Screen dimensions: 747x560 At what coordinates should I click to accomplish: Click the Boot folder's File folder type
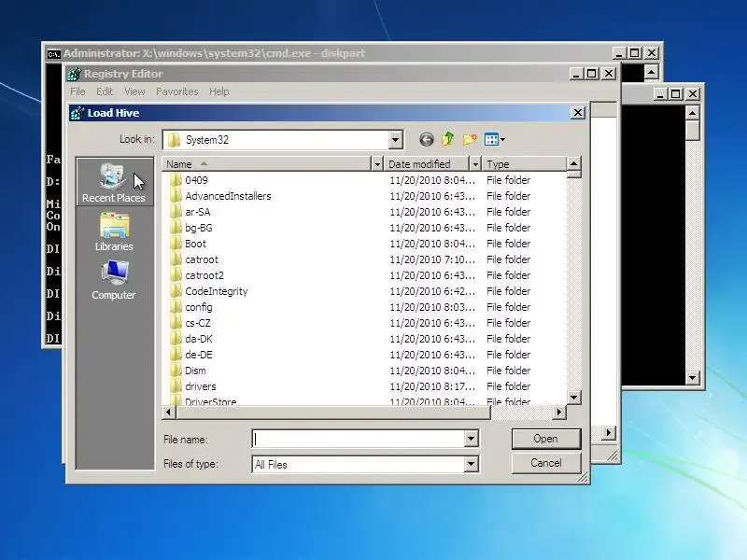[508, 244]
